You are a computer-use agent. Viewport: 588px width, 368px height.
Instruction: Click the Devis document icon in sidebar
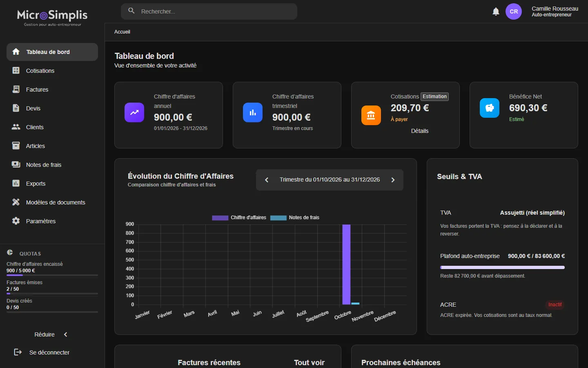[16, 108]
